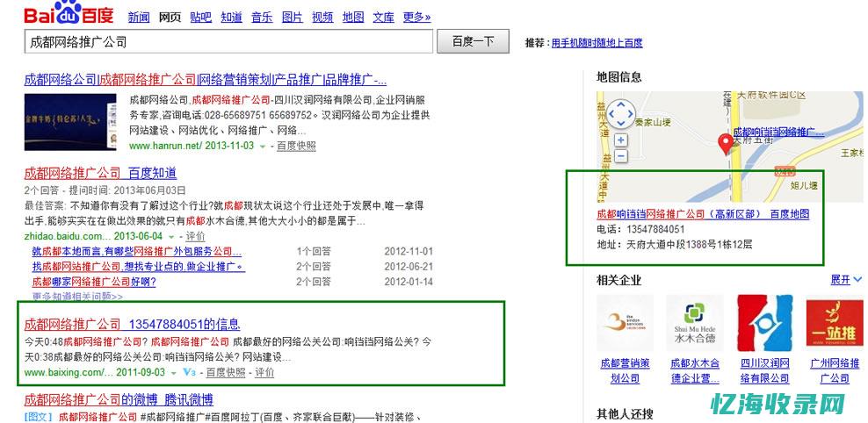Image resolution: width=868 pixels, height=423 pixels.
Task: Click the 水木合德 logo thumbnail
Action: 695,324
